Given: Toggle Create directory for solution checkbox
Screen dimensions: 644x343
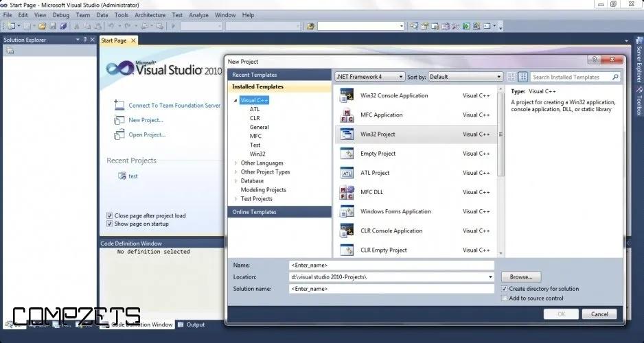Looking at the screenshot, I should coord(505,289).
